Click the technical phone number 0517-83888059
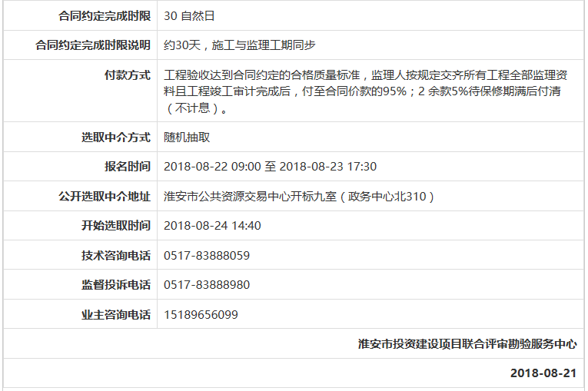The height and width of the screenshot is (391, 588). [207, 256]
